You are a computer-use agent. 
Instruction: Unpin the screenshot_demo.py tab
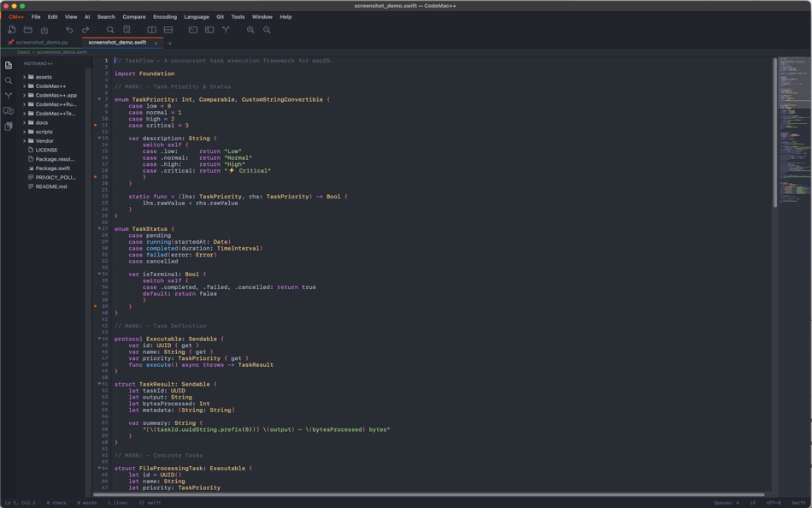(x=10, y=42)
